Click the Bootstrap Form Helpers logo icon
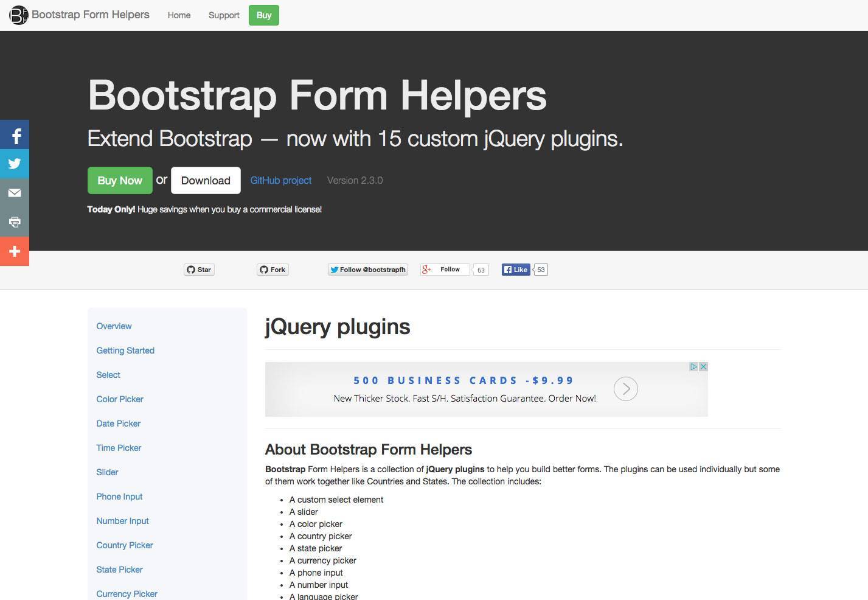 18,15
